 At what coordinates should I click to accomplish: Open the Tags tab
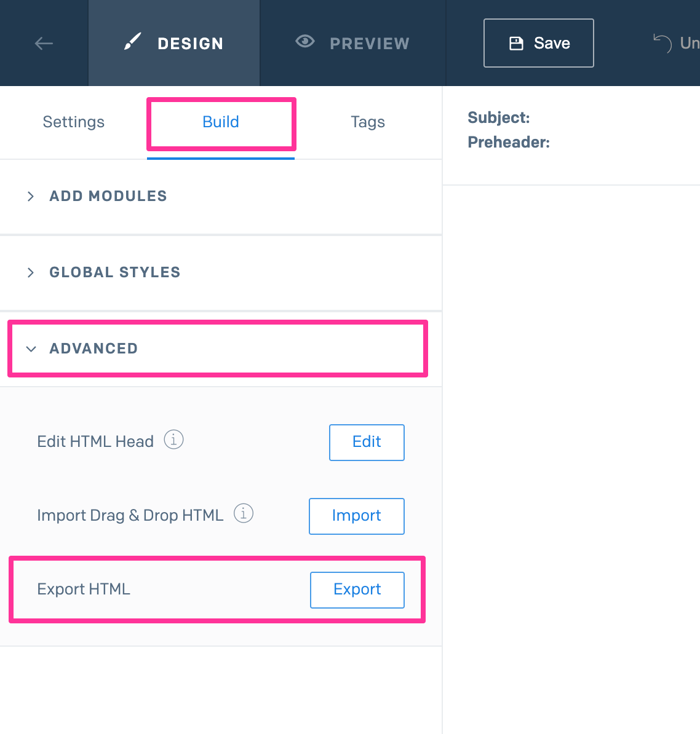[x=368, y=122]
